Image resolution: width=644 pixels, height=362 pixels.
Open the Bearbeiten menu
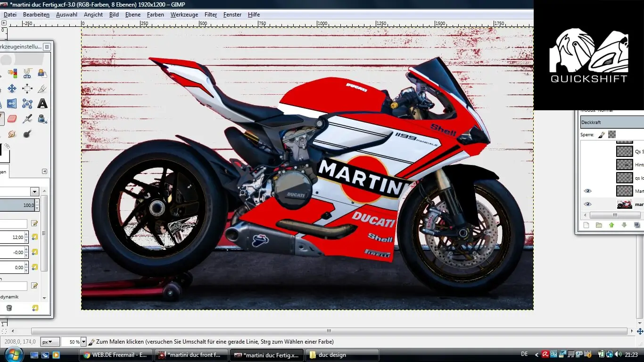point(36,15)
